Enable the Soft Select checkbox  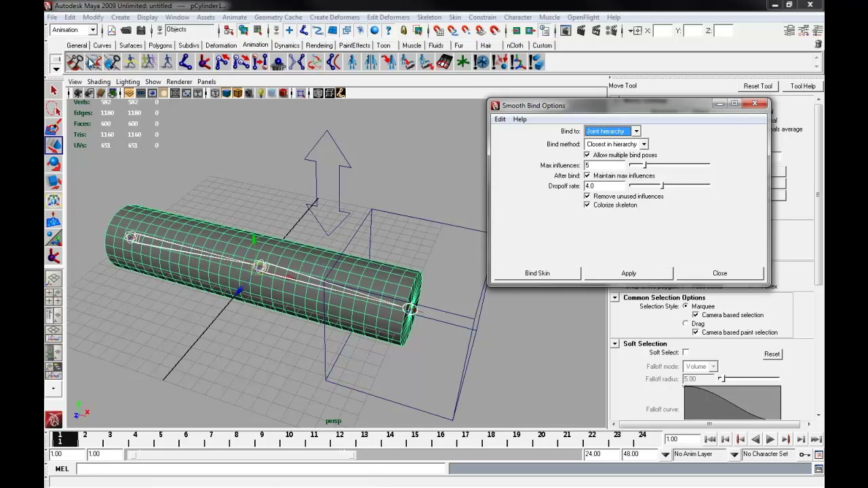click(x=686, y=352)
